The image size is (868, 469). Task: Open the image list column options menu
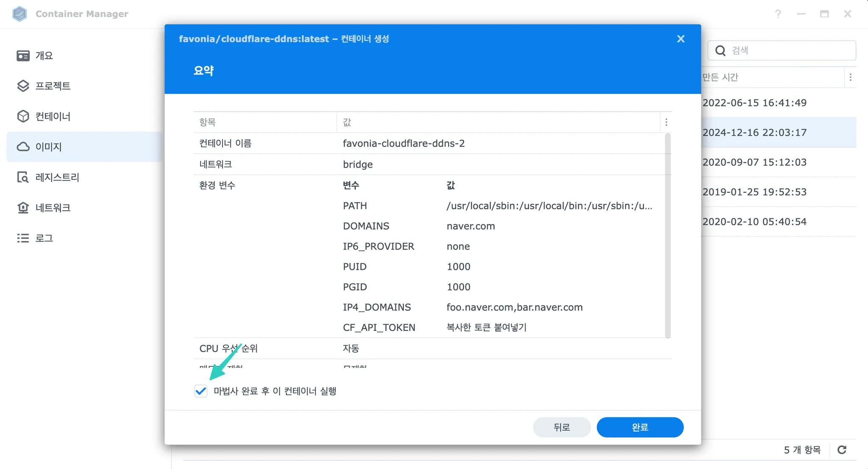pyautogui.click(x=850, y=78)
